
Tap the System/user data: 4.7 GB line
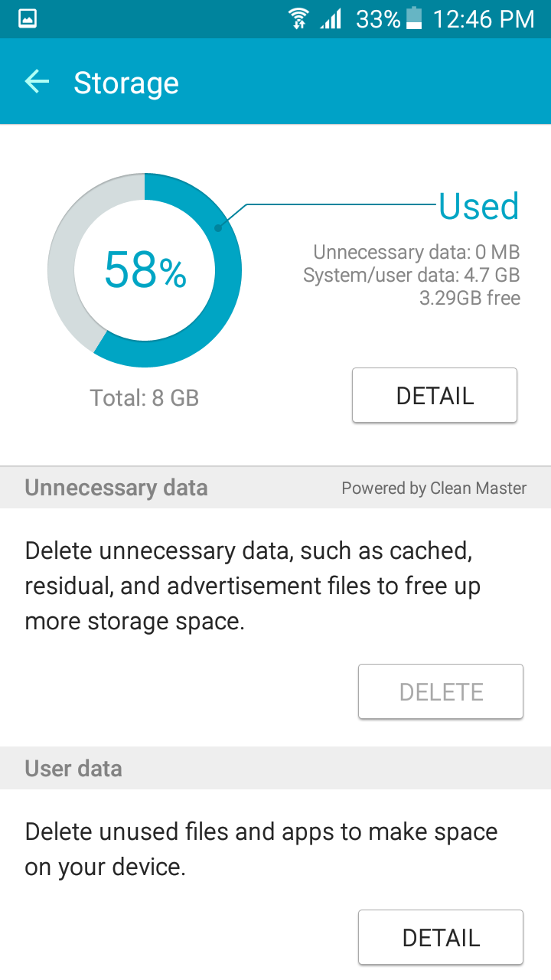411,275
